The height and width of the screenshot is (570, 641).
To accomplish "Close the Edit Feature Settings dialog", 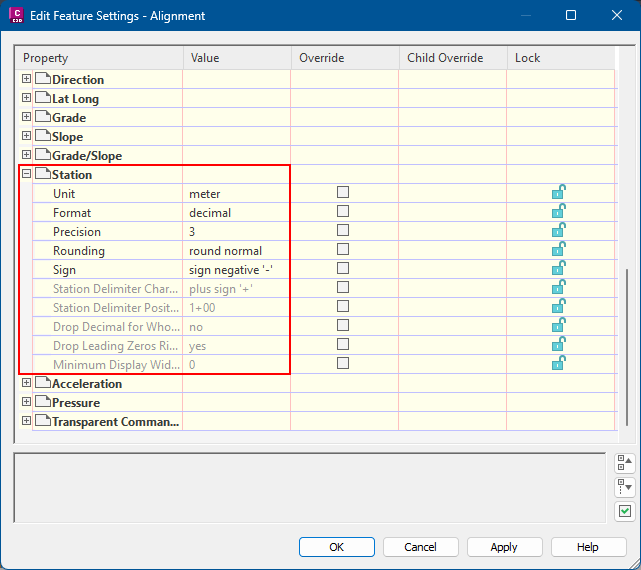I will [x=616, y=16].
